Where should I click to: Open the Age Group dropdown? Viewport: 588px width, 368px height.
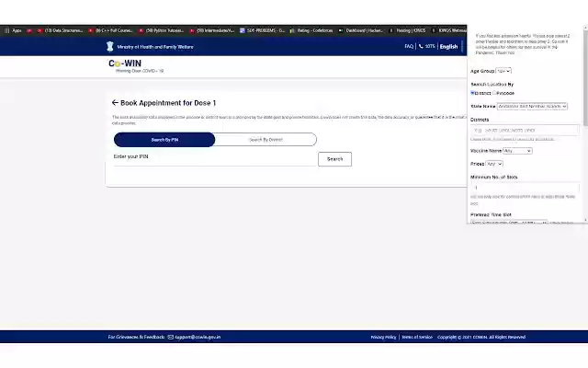pyautogui.click(x=503, y=71)
